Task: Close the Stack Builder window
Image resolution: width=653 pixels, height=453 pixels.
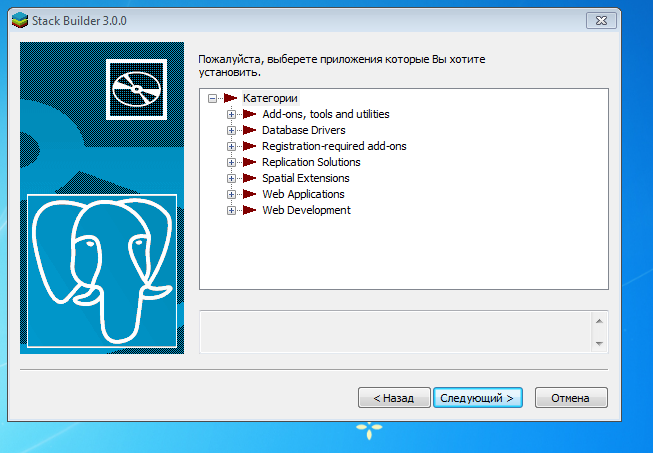Action: [601, 21]
